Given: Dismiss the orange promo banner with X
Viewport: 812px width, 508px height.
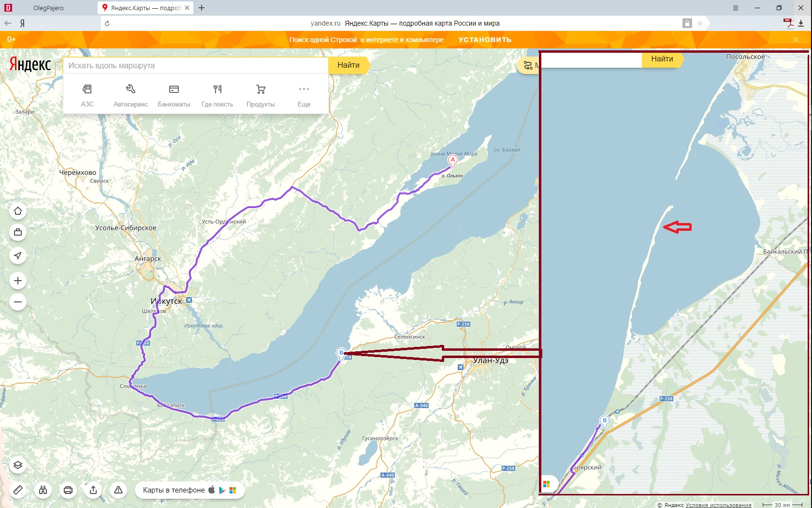Looking at the screenshot, I should [x=796, y=40].
